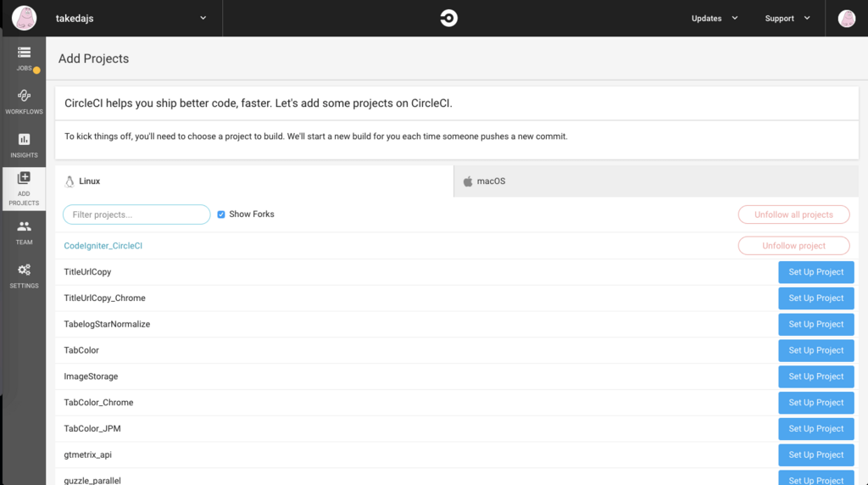Viewport: 868px width, 485px height.
Task: Open the user profile avatar at top right
Action: [x=847, y=19]
